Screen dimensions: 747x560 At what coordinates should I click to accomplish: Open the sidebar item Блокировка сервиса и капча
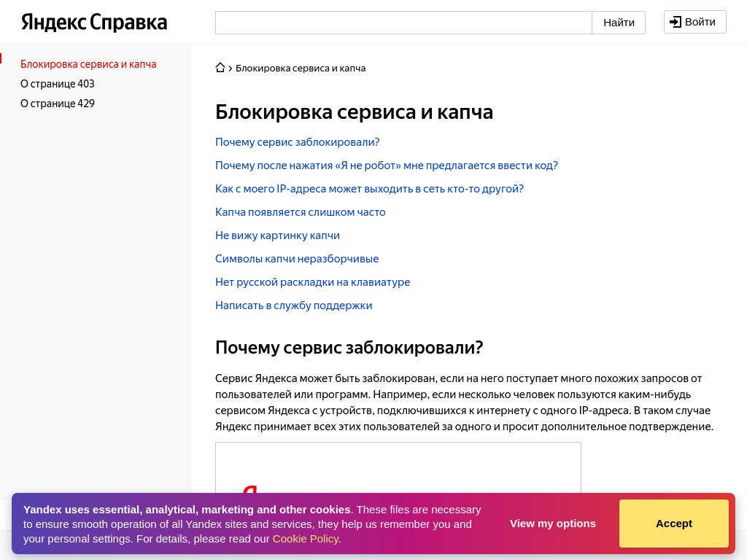tap(88, 64)
